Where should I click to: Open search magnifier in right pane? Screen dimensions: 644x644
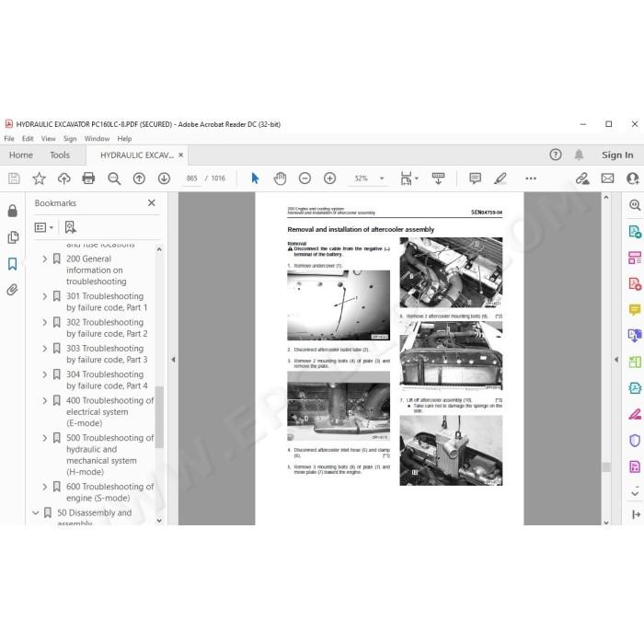coord(635,205)
